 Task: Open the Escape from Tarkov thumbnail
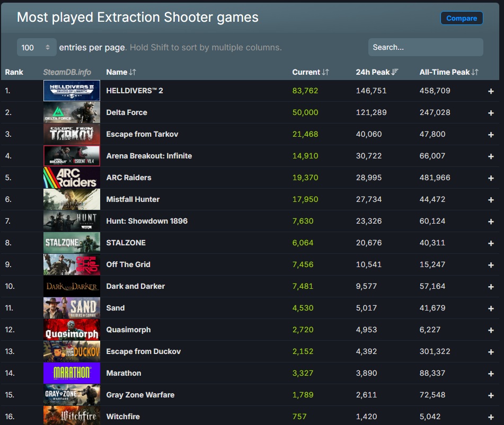72,134
